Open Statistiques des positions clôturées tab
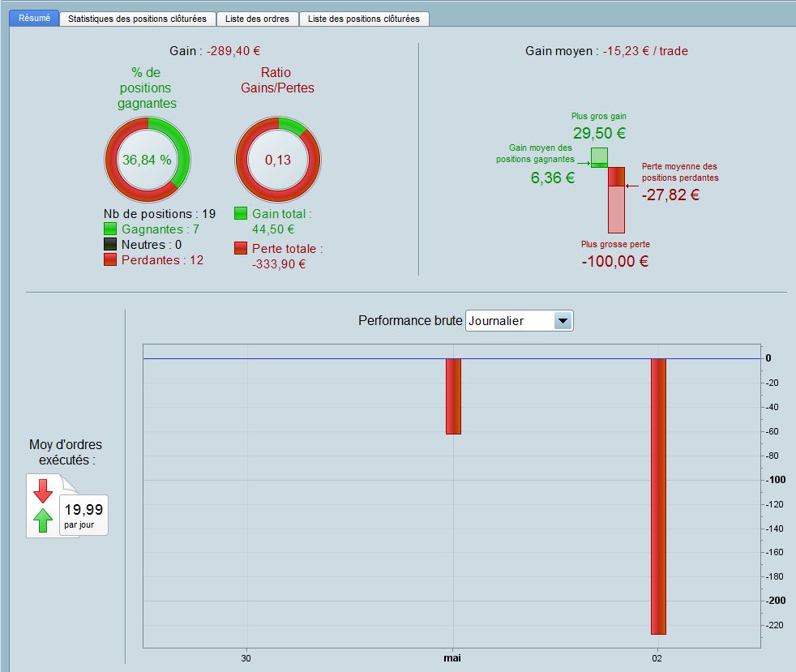This screenshot has width=796, height=672. click(x=138, y=19)
